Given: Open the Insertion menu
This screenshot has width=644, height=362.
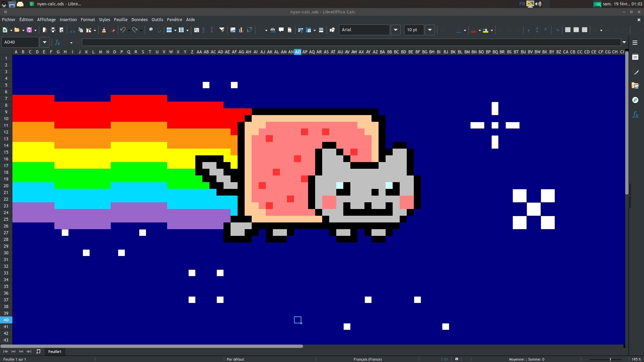Looking at the screenshot, I should pyautogui.click(x=68, y=20).
